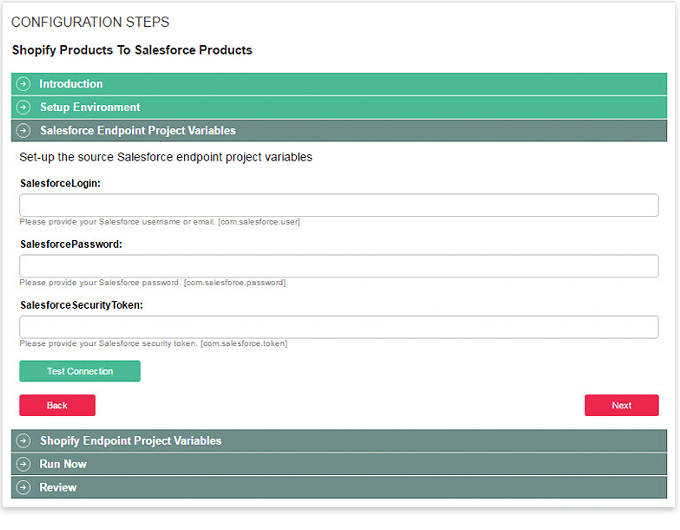Screen dimensions: 680x530
Task: Proceed with the Next button
Action: click(621, 405)
